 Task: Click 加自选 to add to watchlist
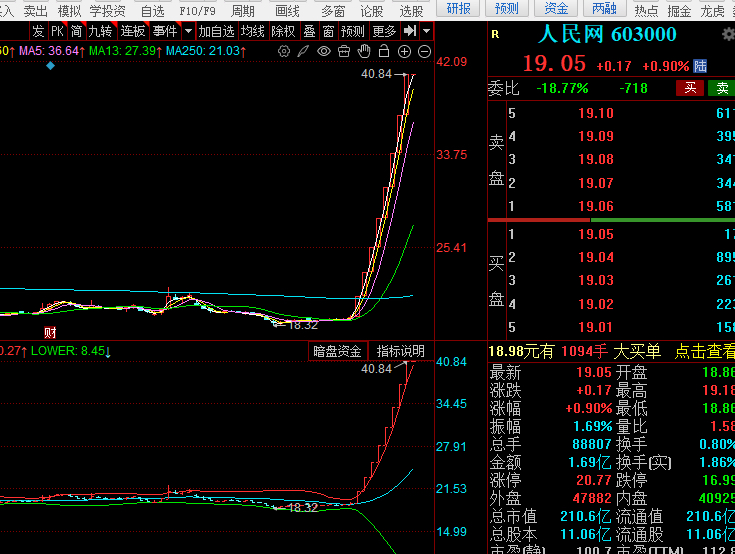pyautogui.click(x=217, y=31)
